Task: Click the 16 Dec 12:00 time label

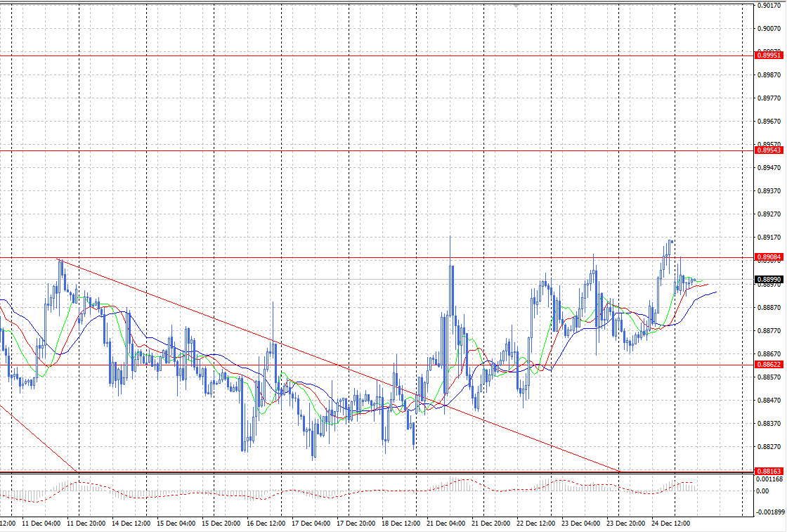Action: pyautogui.click(x=266, y=524)
